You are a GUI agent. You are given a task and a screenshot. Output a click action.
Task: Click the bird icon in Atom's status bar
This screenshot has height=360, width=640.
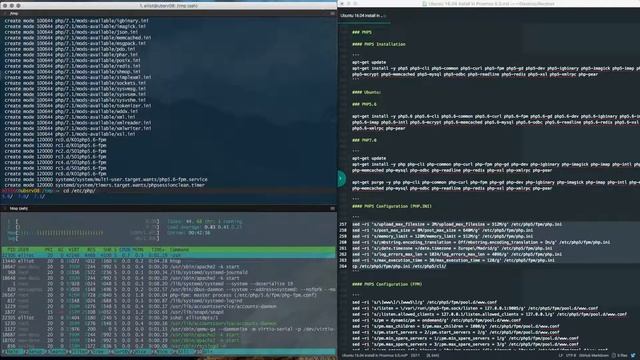tap(633, 356)
